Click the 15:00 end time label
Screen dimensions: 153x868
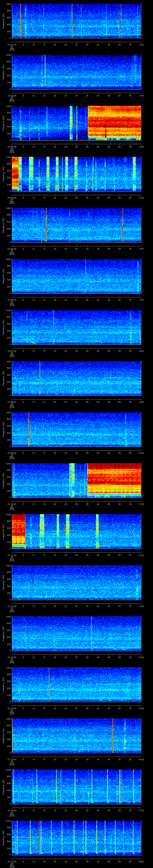[x=141, y=708]
